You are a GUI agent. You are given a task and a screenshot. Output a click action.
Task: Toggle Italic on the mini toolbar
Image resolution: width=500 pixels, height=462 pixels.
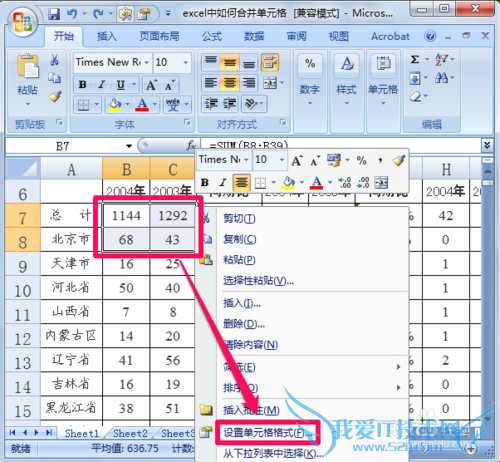coord(222,183)
